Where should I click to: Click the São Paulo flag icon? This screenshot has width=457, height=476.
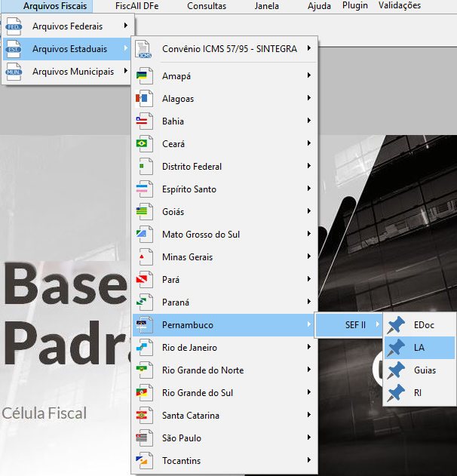144,438
